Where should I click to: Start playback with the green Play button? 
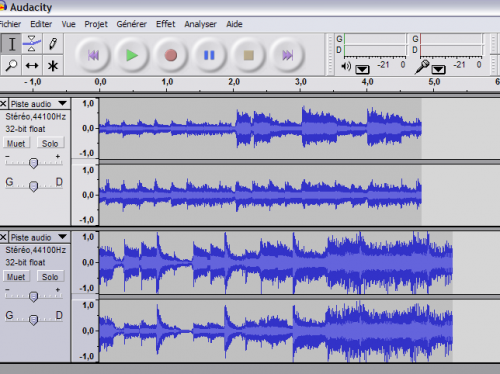pos(132,55)
